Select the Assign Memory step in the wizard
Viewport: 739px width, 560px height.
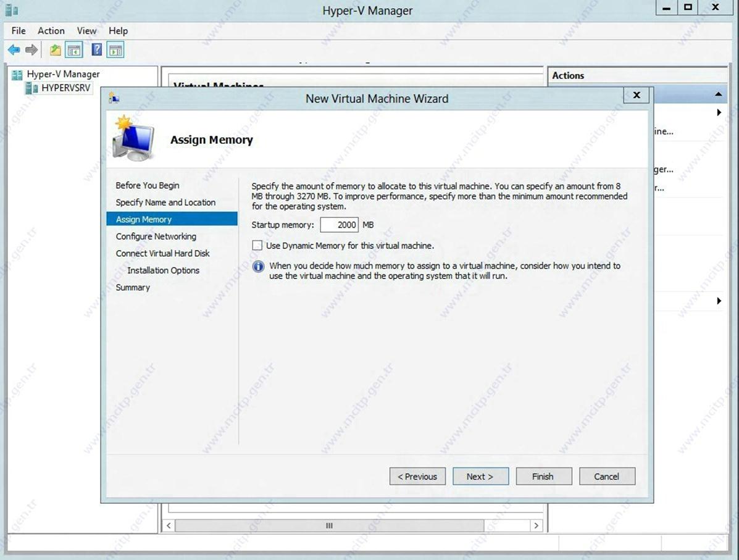(x=172, y=219)
